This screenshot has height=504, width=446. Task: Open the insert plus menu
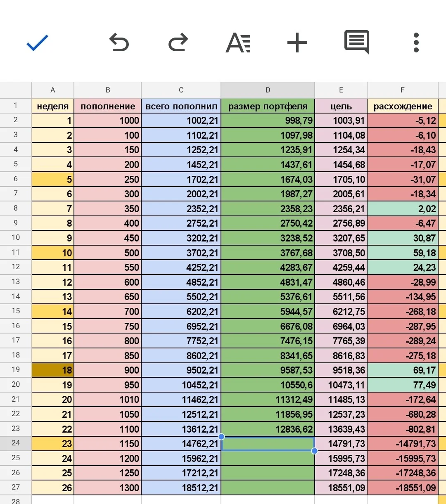[297, 43]
